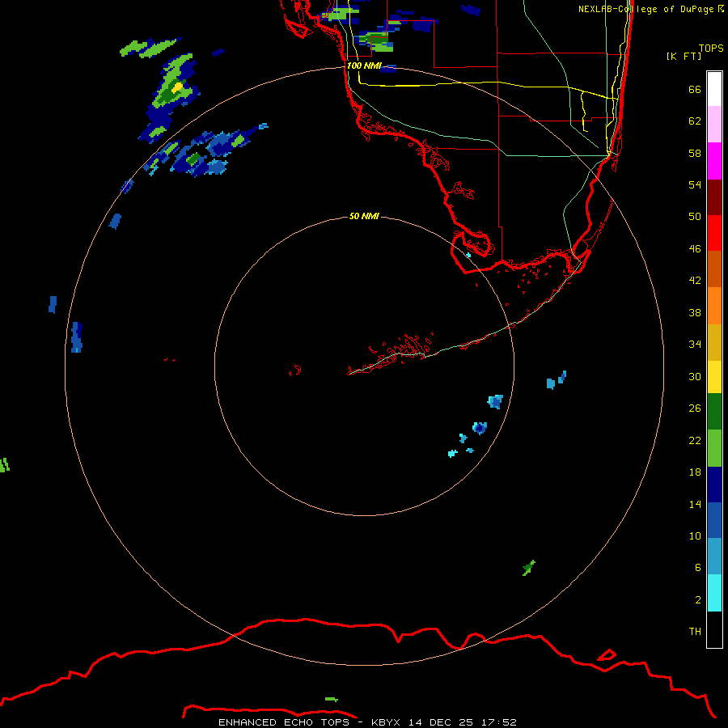Click the legend value 30

point(695,376)
